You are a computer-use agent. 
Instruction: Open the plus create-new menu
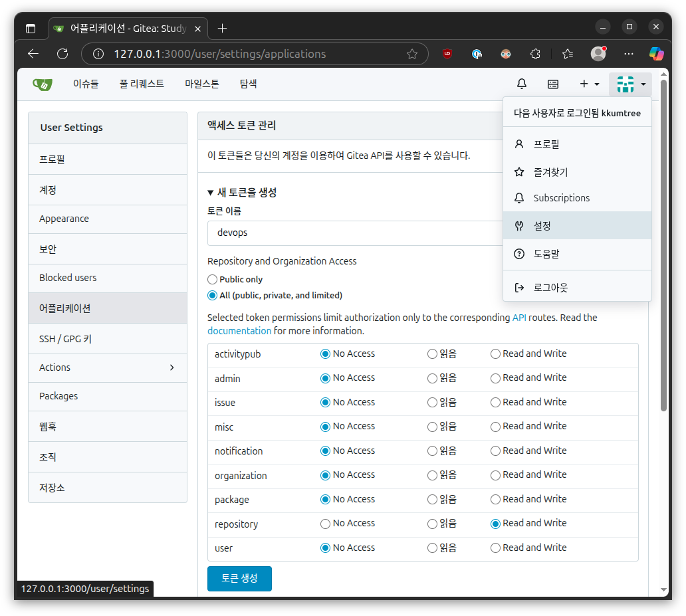click(x=590, y=84)
